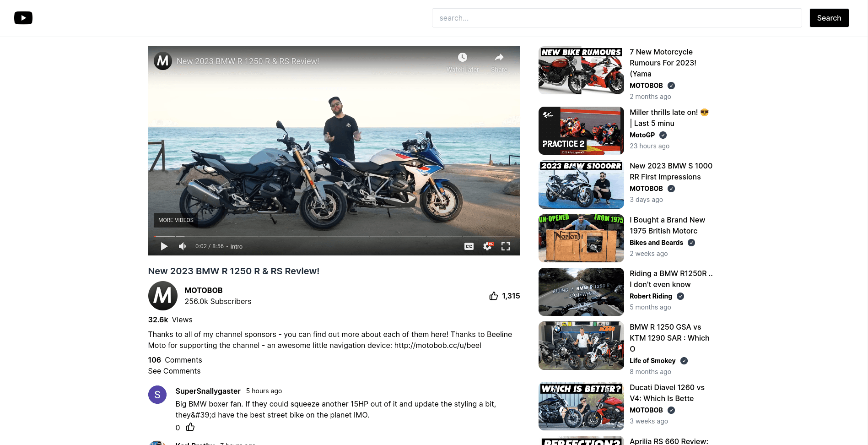868x445 pixels.
Task: Click the play logo in the header
Action: click(23, 18)
